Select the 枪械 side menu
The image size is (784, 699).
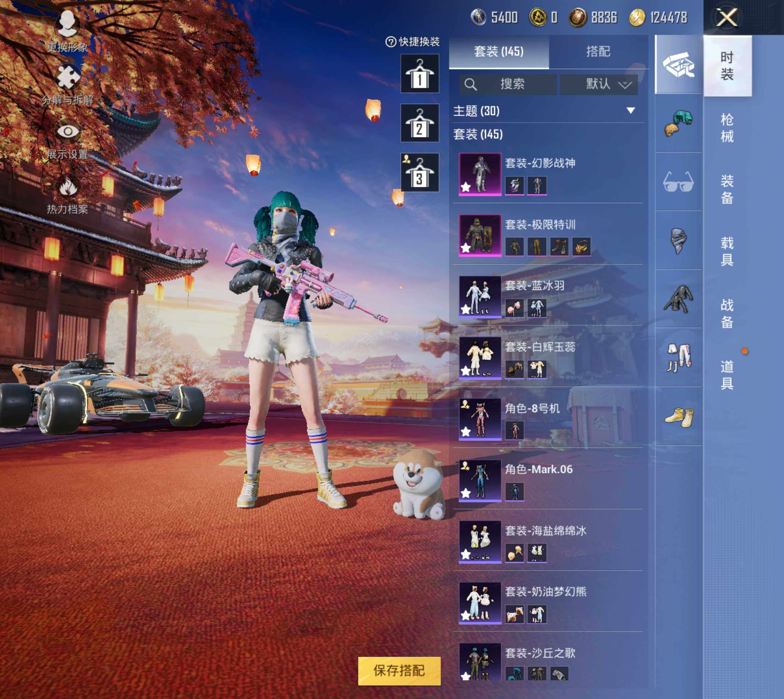coord(727,128)
